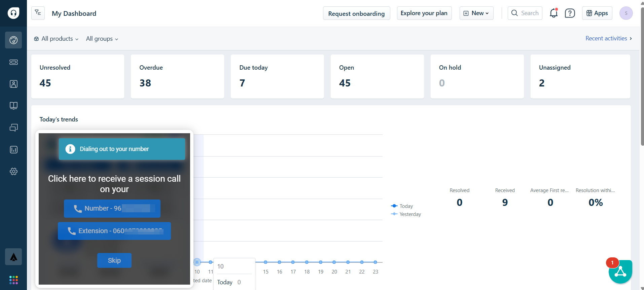Image resolution: width=644 pixels, height=290 pixels.
Task: Click the chart data point at hour 15
Action: [x=265, y=262]
